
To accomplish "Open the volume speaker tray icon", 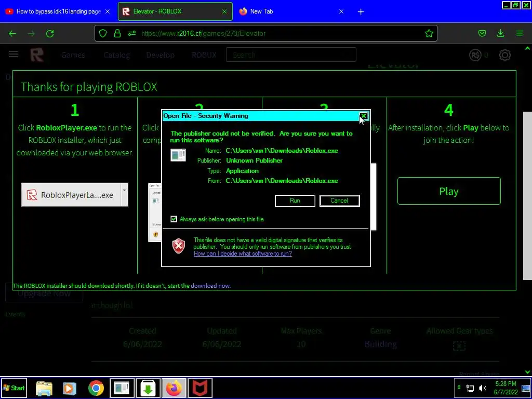I will coord(483,388).
